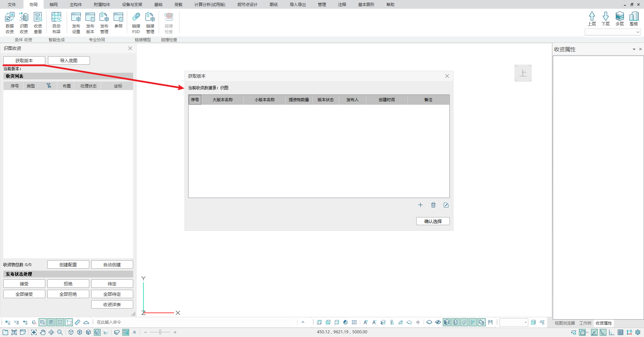
Task: Open the empty combo box in bottom toolbar
Action: click(x=514, y=322)
